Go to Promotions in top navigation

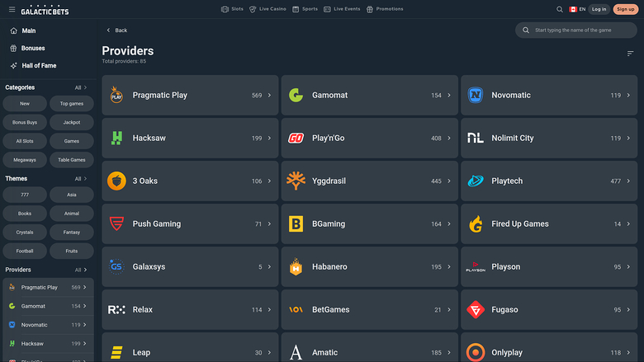(385, 9)
